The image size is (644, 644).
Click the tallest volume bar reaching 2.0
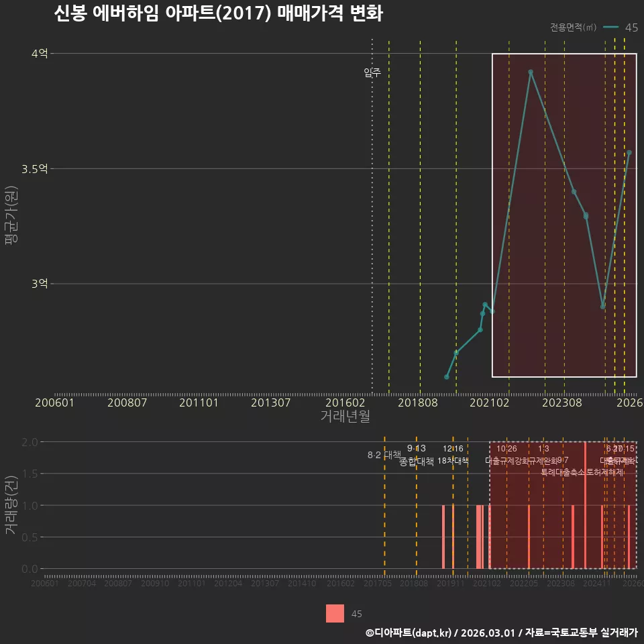click(585, 505)
